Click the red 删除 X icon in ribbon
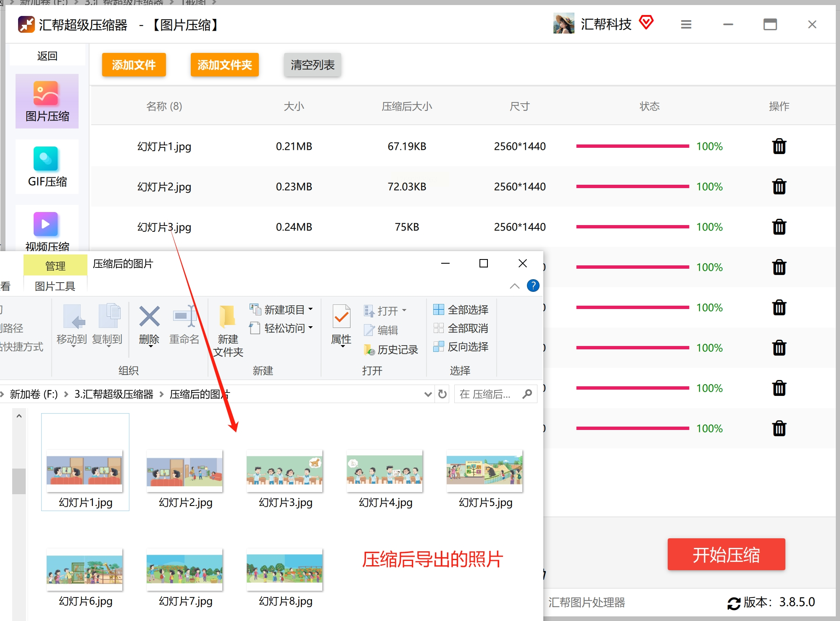 [x=149, y=317]
